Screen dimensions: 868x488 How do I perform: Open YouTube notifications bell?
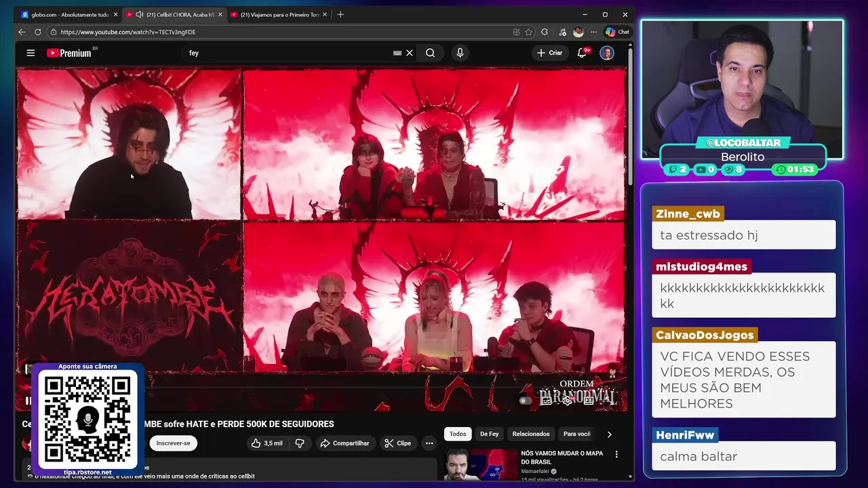click(x=582, y=53)
